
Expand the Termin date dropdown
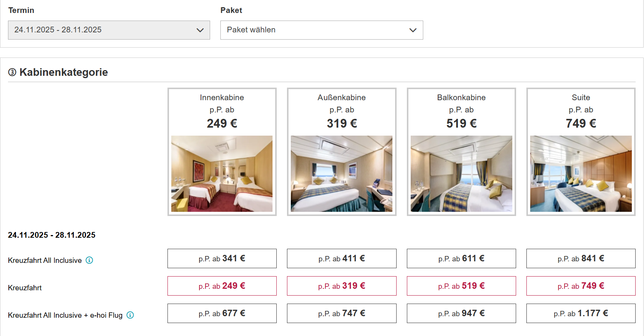pos(109,30)
